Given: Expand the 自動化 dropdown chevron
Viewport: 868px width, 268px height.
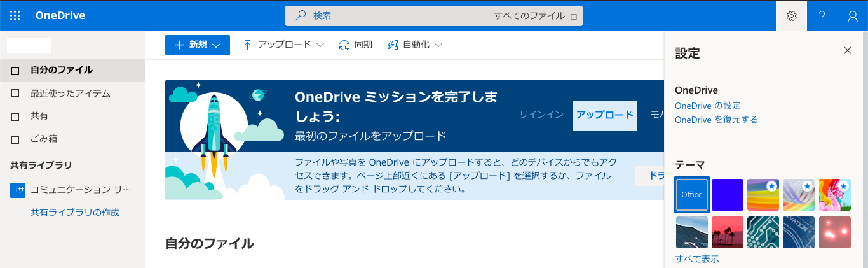Looking at the screenshot, I should [438, 45].
